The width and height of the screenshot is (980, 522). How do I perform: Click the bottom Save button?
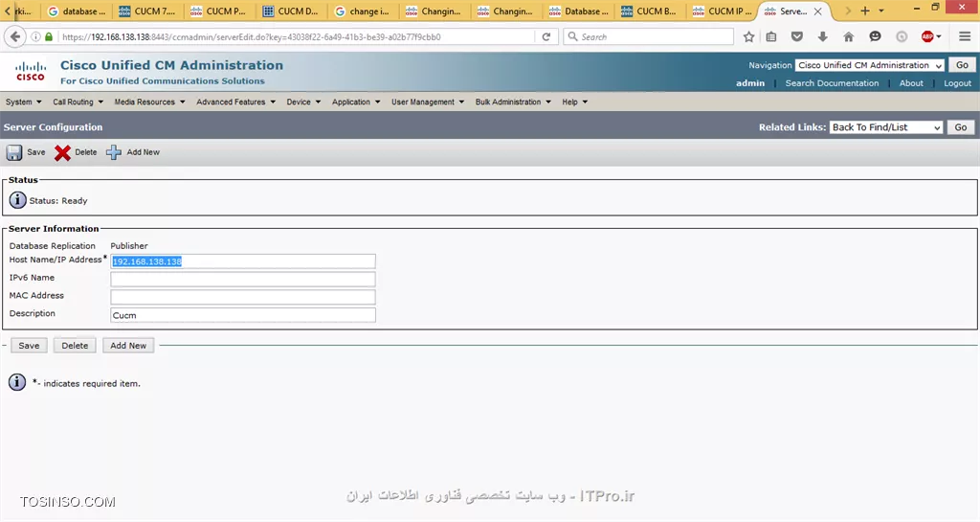pyautogui.click(x=29, y=345)
